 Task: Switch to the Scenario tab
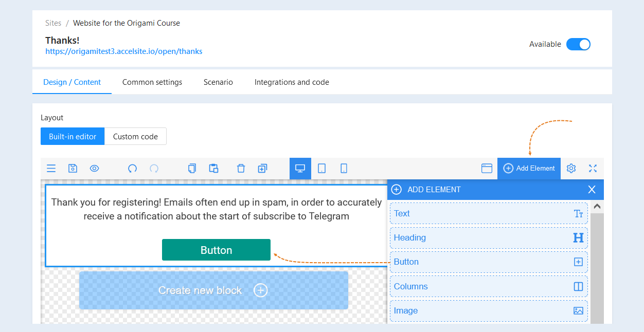coord(218,82)
